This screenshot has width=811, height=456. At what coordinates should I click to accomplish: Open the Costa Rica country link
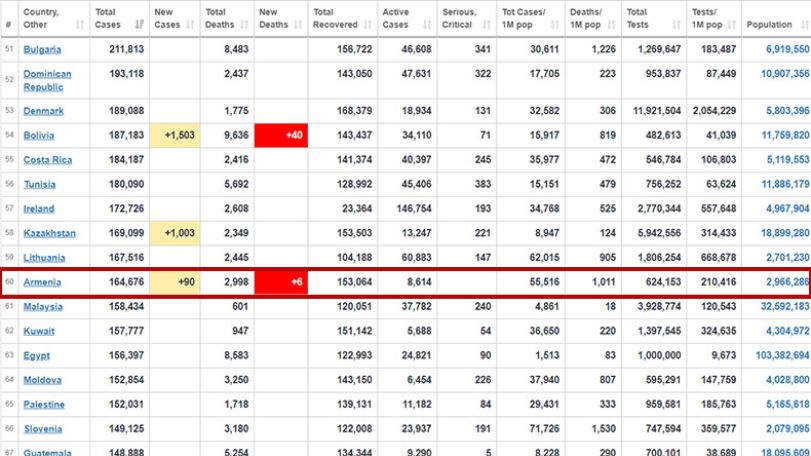point(48,160)
